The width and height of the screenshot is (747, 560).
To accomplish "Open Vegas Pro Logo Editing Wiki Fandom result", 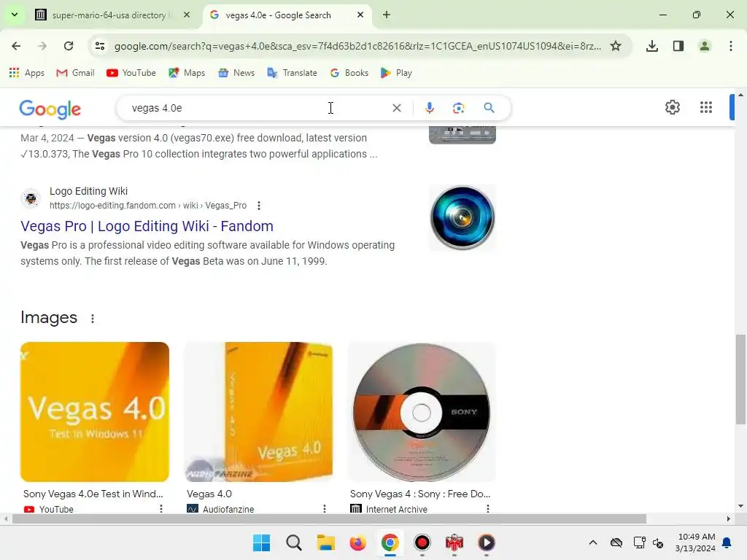I will pyautogui.click(x=147, y=226).
